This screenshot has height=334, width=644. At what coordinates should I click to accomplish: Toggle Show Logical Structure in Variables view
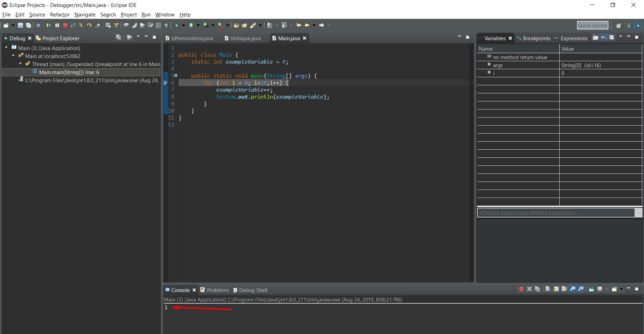(x=604, y=37)
